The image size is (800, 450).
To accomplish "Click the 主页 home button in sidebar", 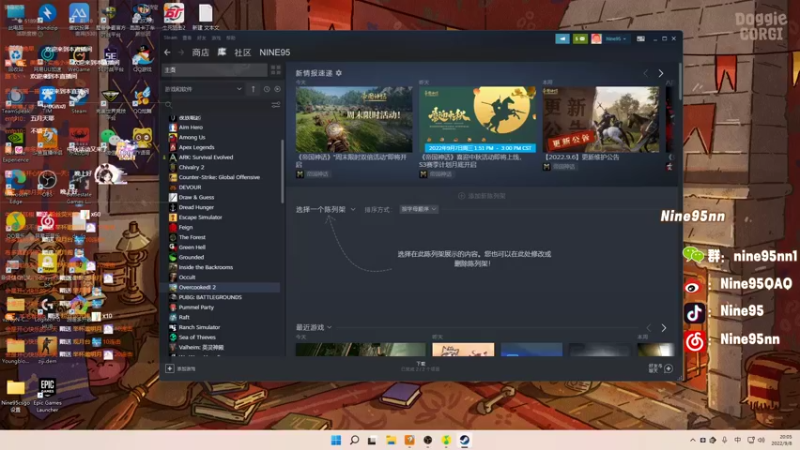I will coord(214,70).
